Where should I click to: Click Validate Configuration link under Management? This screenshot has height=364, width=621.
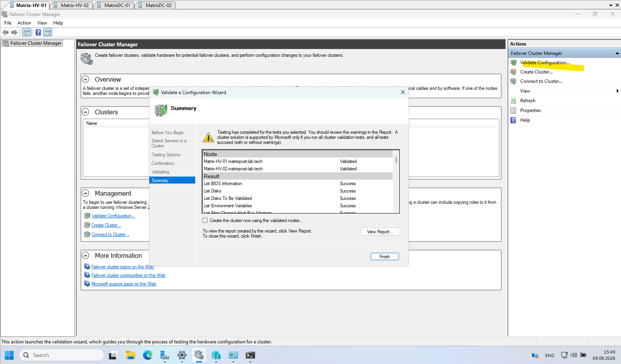[114, 216]
